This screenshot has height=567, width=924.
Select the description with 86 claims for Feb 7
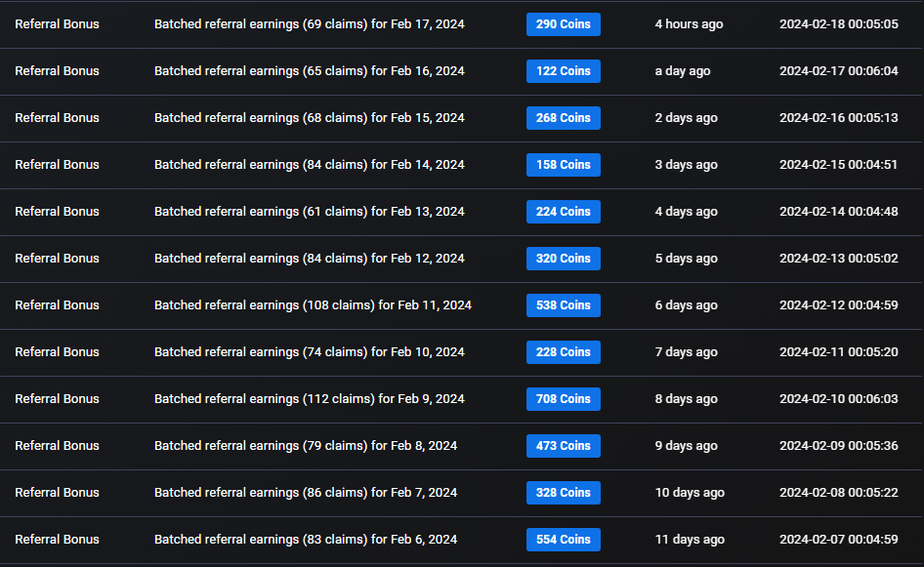pyautogui.click(x=306, y=492)
